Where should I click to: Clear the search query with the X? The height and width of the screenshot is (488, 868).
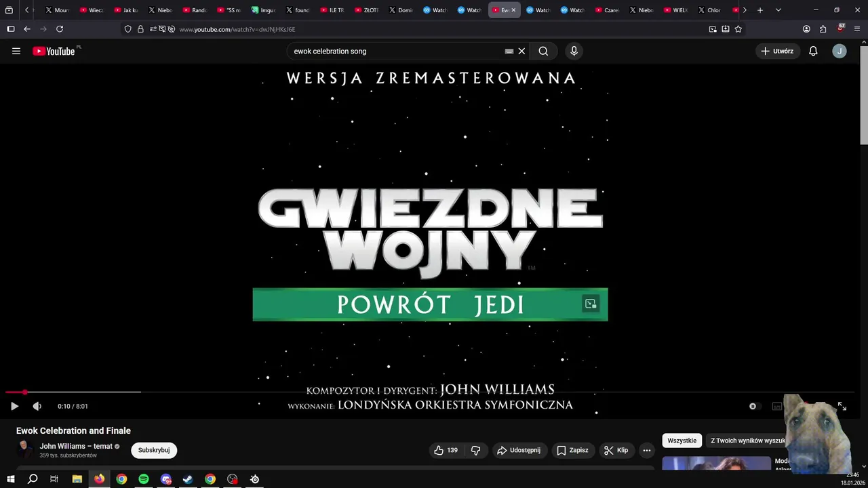[x=521, y=51]
